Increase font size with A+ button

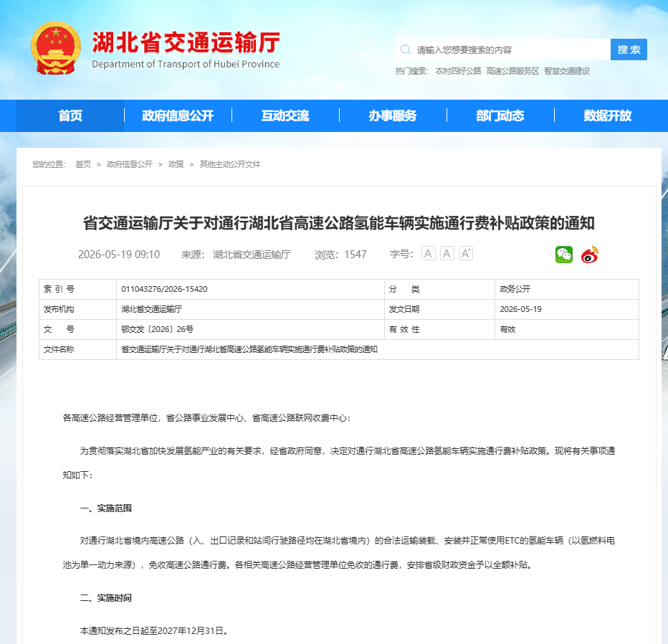pos(466,254)
